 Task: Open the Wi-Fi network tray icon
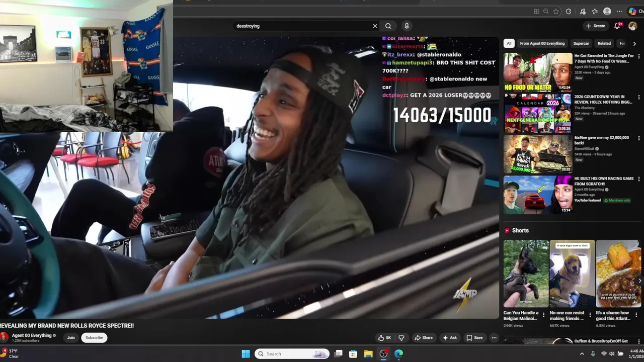(x=604, y=354)
